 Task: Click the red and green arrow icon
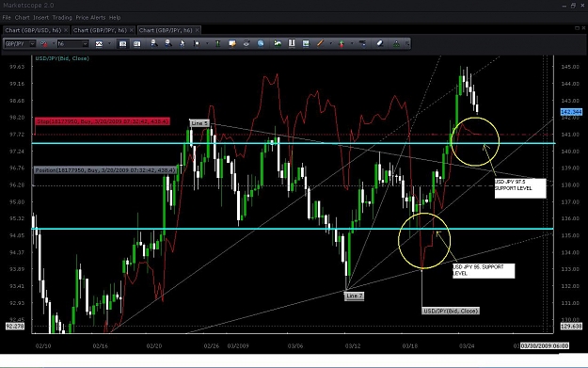[342, 43]
